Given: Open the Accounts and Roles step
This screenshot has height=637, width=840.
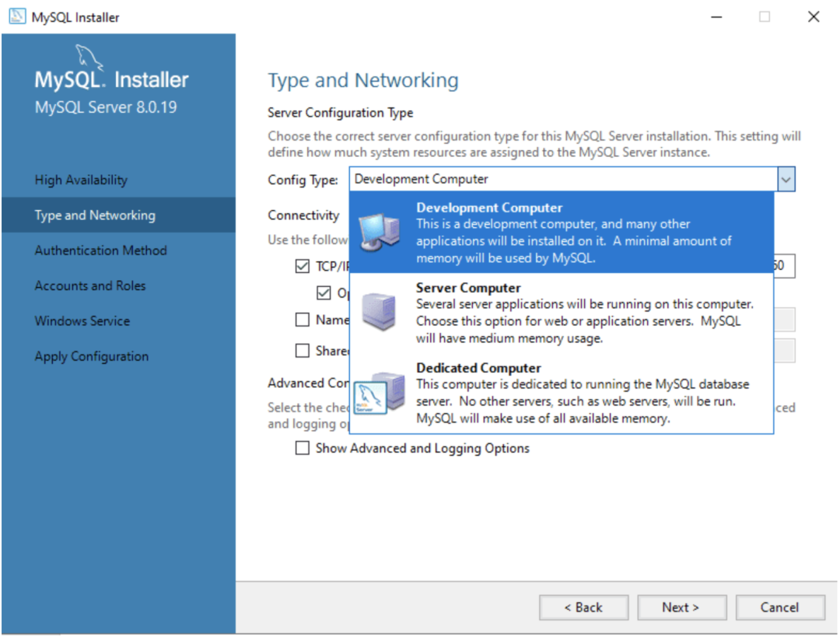Looking at the screenshot, I should [90, 285].
